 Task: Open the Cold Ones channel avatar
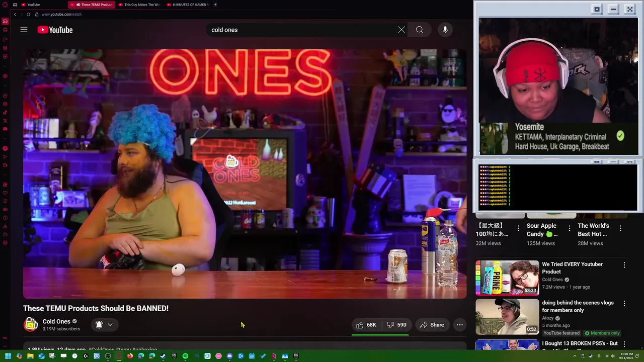click(31, 325)
